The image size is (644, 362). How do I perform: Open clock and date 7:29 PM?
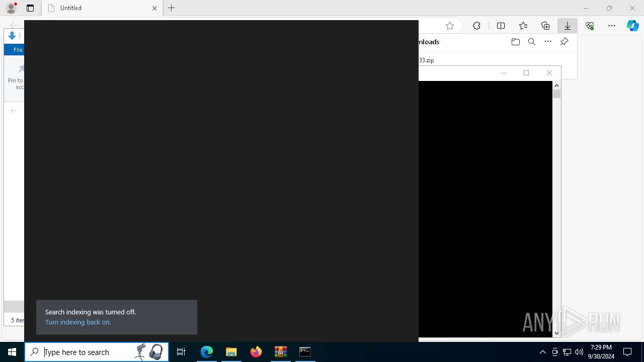601,352
